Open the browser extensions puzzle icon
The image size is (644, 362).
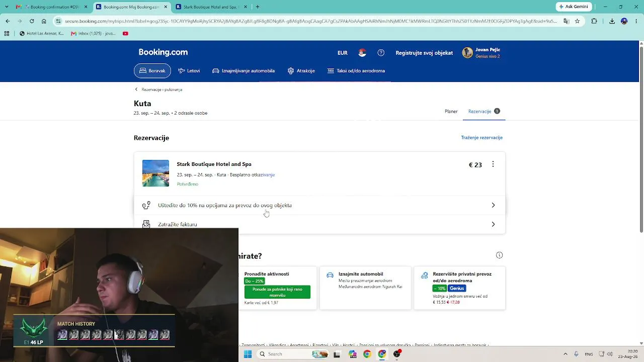pos(594,21)
